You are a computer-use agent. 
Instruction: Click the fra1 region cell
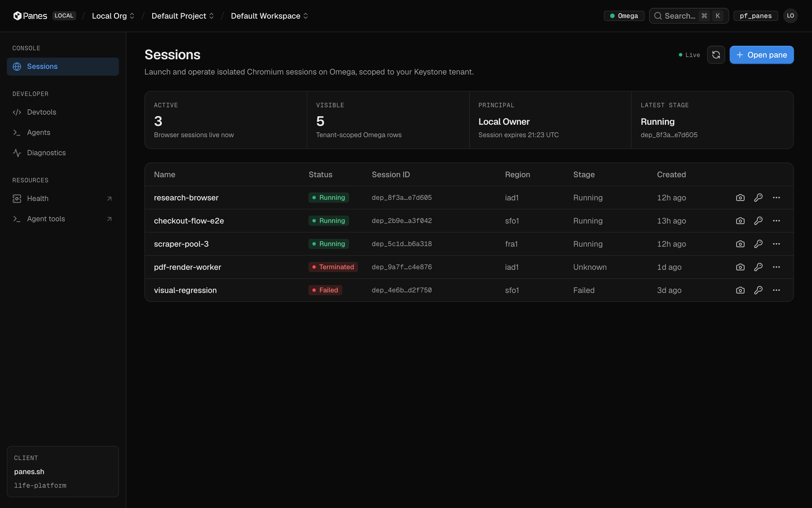511,244
